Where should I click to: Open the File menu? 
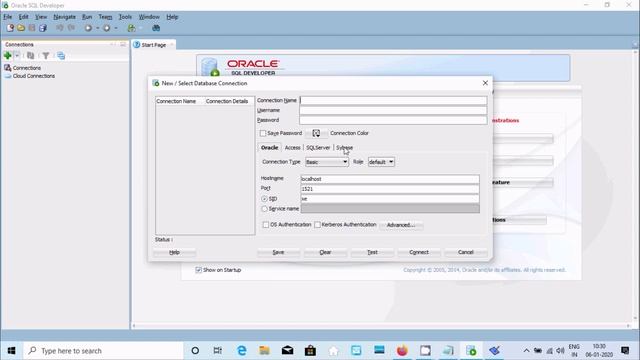pyautogui.click(x=8, y=17)
